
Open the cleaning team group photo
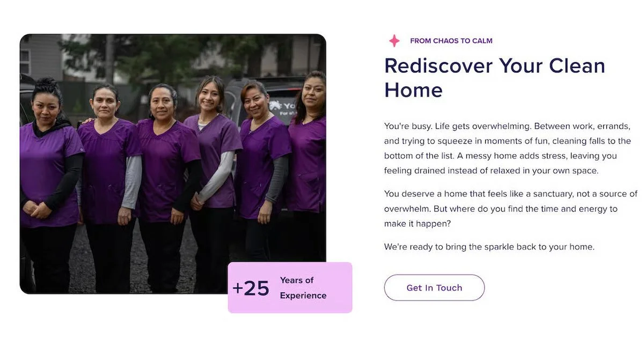(x=173, y=164)
